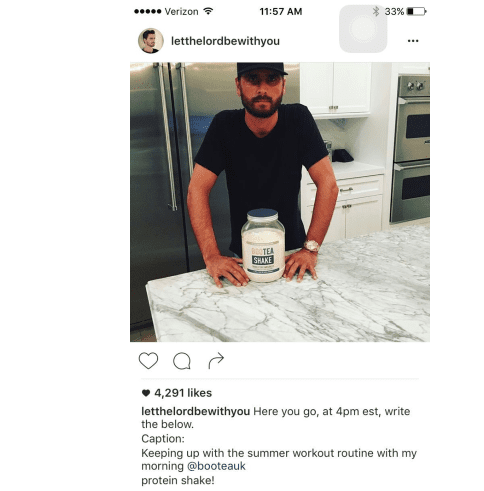This screenshot has width=484, height=491.
Task: Tap the 11:57 AM clock
Action: click(x=281, y=12)
